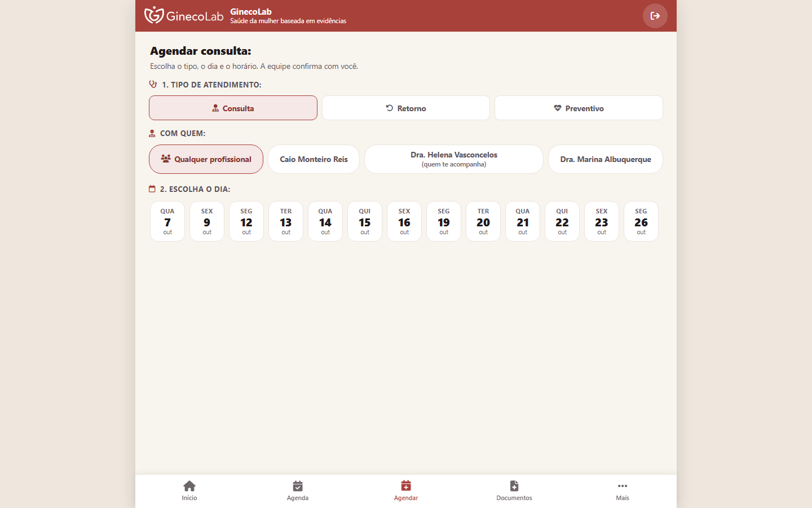Pick Monday 26 out
The width and height of the screenshot is (812, 508).
641,221
